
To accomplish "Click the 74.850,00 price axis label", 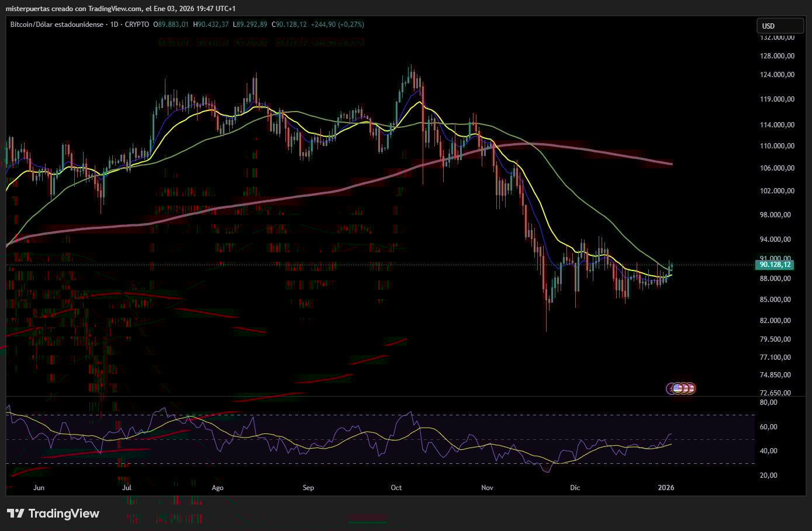I will coord(775,375).
